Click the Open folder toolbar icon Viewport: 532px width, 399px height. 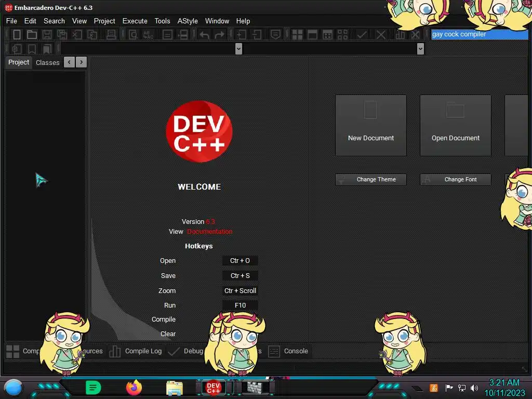coord(32,34)
